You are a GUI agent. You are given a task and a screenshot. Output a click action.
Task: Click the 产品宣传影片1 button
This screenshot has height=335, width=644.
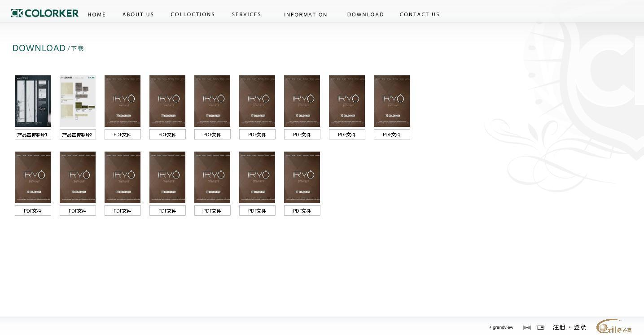click(x=33, y=135)
